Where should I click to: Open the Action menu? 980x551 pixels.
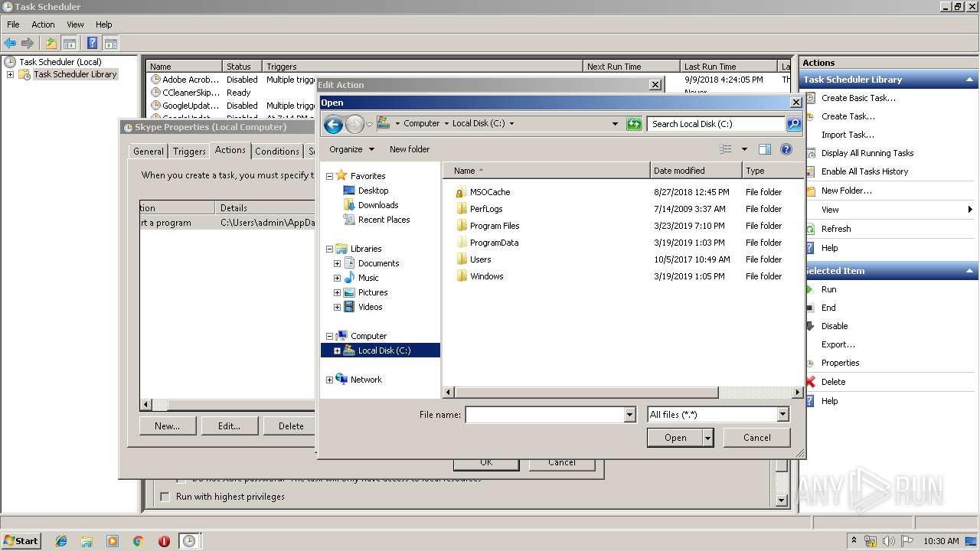click(43, 24)
